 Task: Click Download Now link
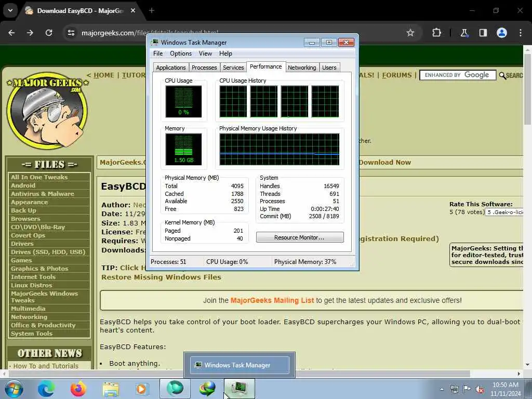pyautogui.click(x=385, y=162)
